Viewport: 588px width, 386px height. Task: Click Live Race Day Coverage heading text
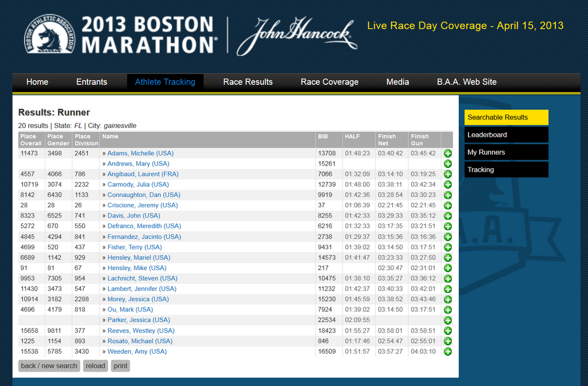tap(465, 25)
